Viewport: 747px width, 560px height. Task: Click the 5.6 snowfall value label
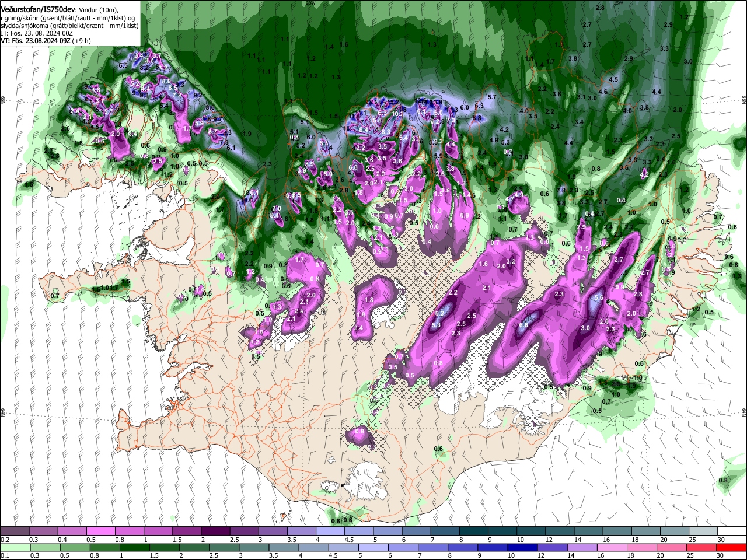point(598,297)
